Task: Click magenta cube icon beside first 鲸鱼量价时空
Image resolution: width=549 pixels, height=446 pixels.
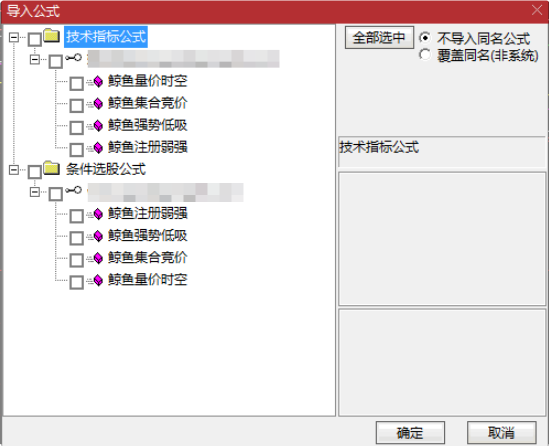Action: click(98, 82)
